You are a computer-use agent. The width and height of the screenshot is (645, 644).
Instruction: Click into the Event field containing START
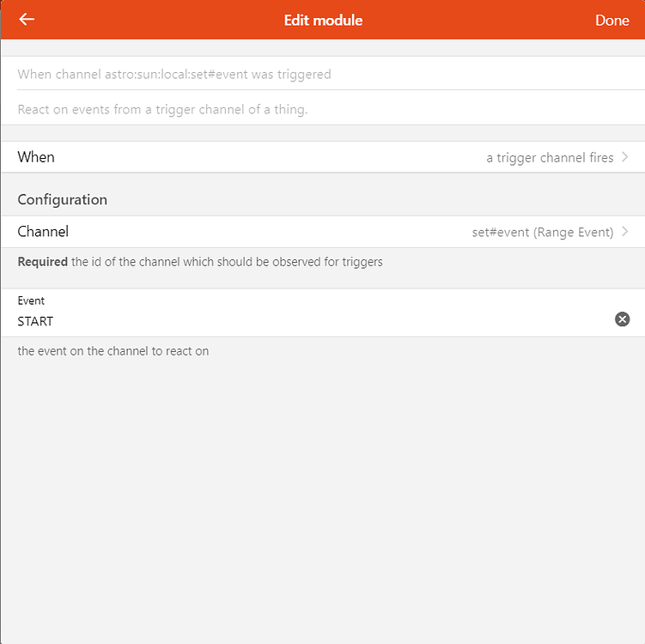pyautogui.click(x=258, y=321)
